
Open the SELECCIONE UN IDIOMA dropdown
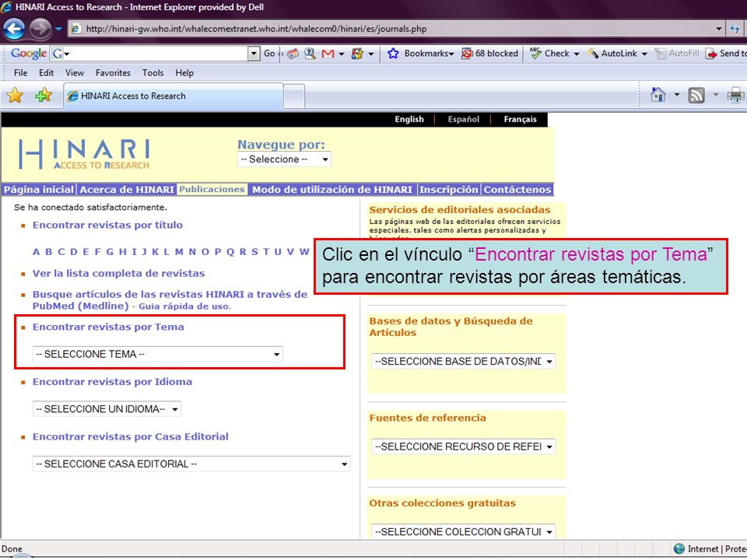coord(107,409)
